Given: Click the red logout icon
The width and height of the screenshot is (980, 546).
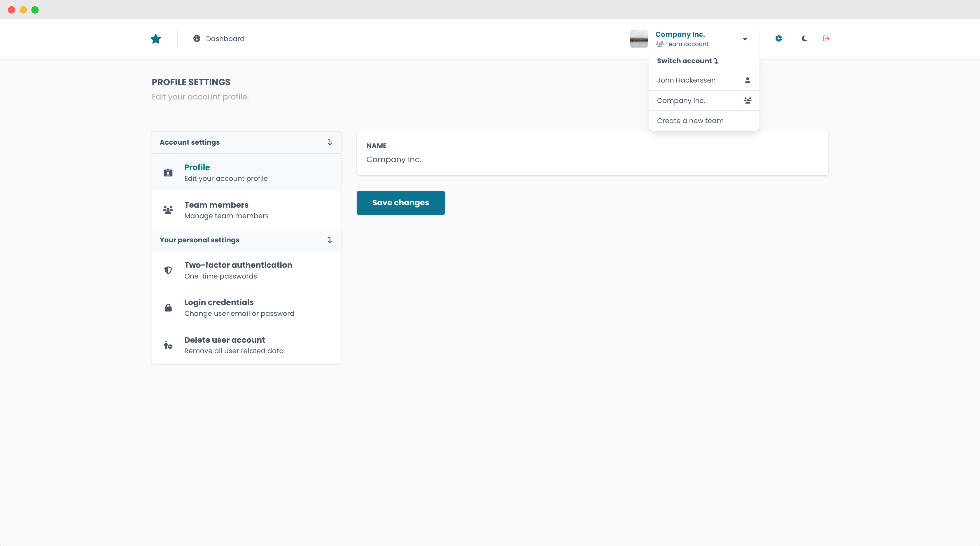Looking at the screenshot, I should click(826, 38).
